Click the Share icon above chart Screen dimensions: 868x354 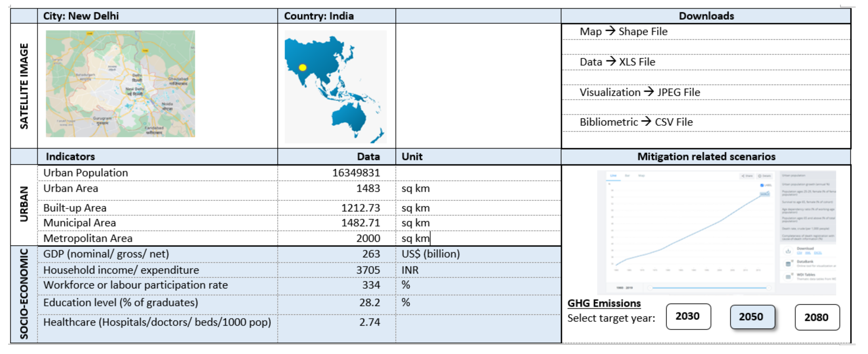click(x=743, y=176)
